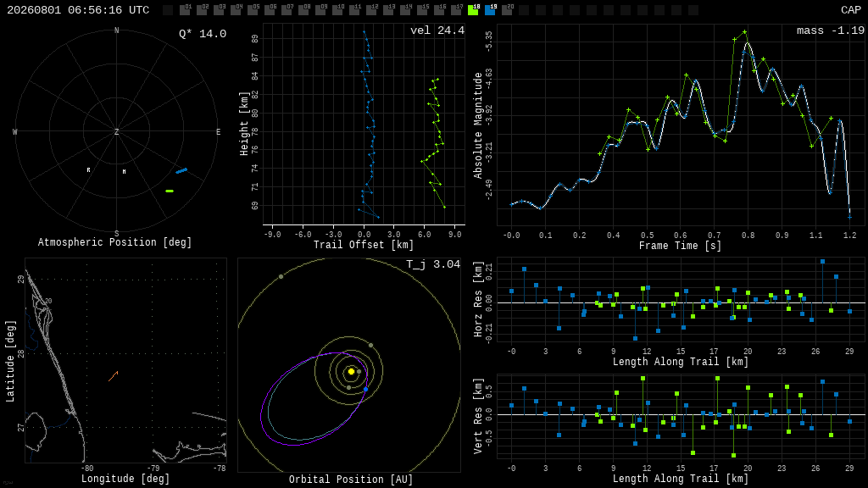Click the yellow Sun marker in orbit plot
Viewport: 868px width, 488px height.
click(x=351, y=371)
